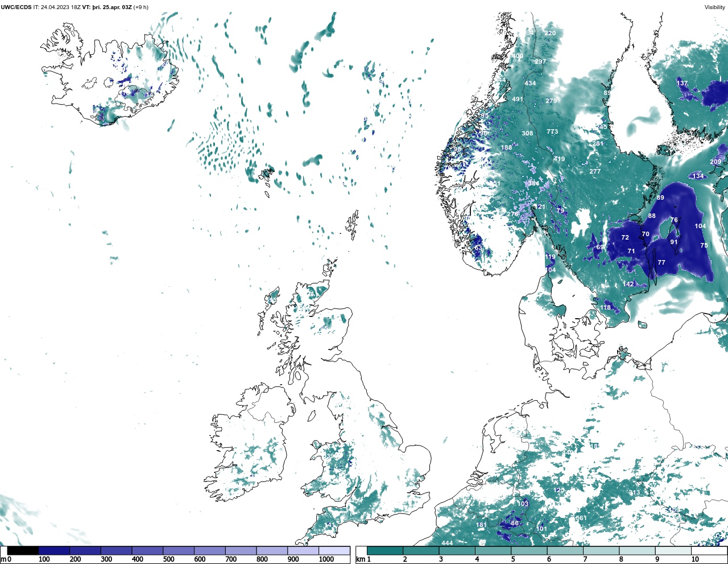Select value '75' in the fog area
The height and width of the screenshot is (564, 728).
coord(704,245)
